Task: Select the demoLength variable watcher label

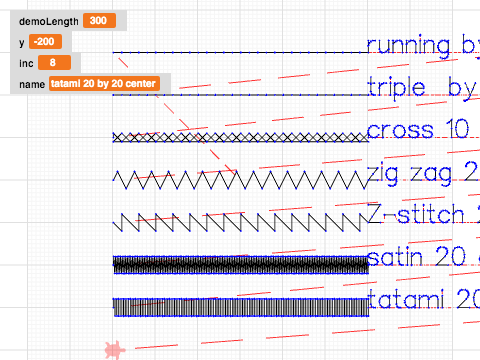Action: pyautogui.click(x=49, y=21)
